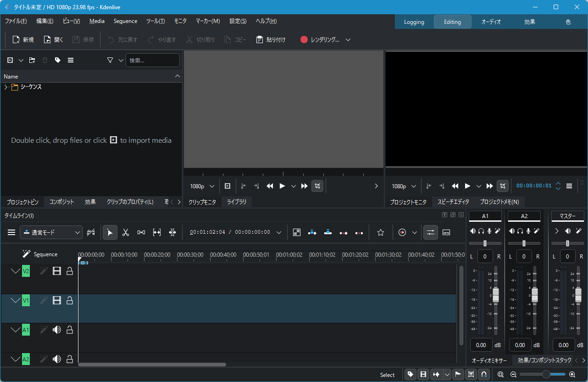Toggle snap magnet icon in status bar
This screenshot has width=588, height=382.
click(x=483, y=375)
